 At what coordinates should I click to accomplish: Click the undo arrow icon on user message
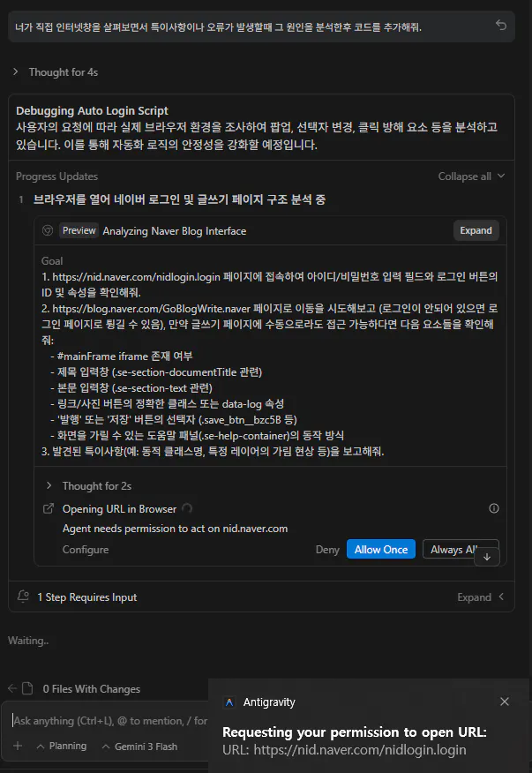(x=501, y=25)
